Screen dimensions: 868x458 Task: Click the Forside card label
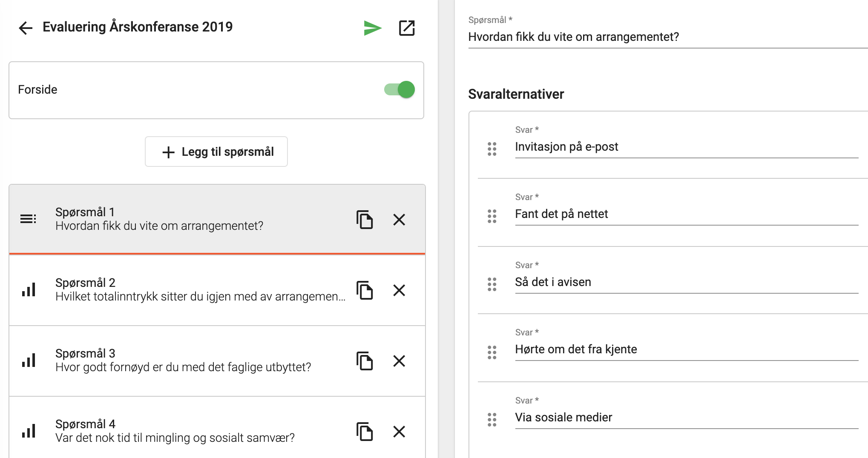(x=37, y=90)
